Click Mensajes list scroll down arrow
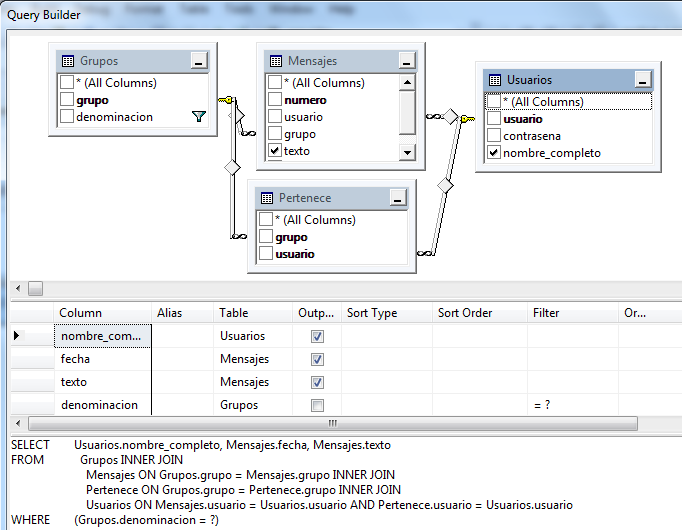The width and height of the screenshot is (682, 530). tap(407, 152)
